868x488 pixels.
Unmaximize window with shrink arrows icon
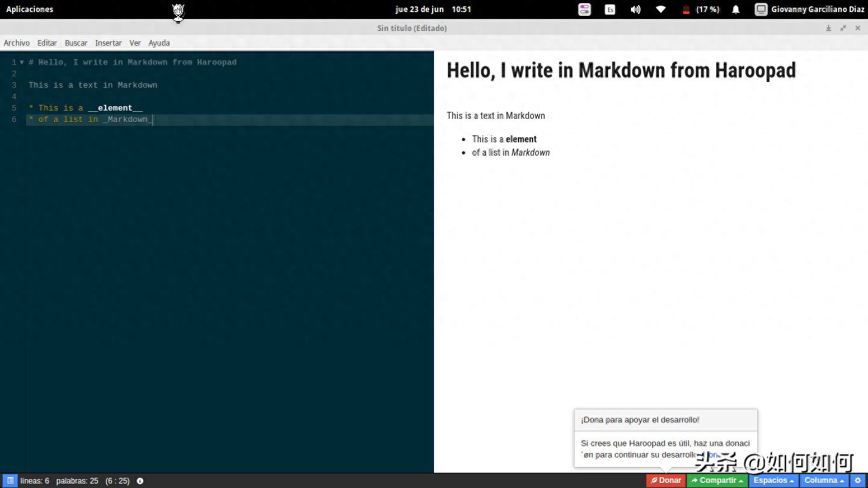[843, 28]
